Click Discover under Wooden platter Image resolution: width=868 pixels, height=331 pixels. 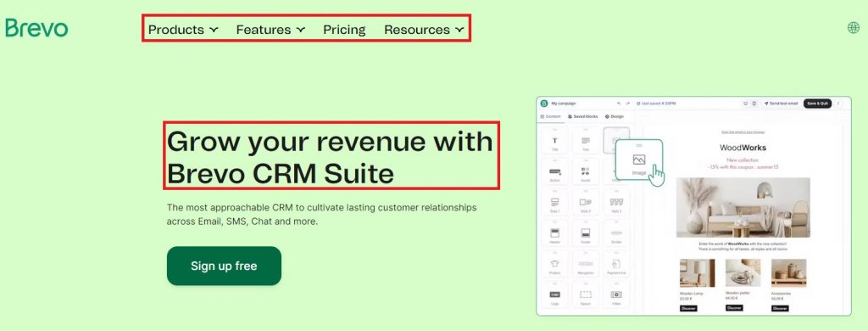coord(735,308)
